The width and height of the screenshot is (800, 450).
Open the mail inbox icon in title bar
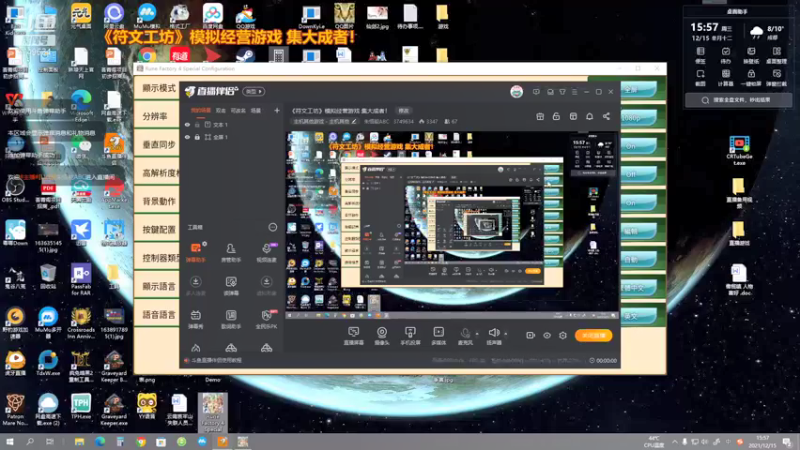pos(550,92)
